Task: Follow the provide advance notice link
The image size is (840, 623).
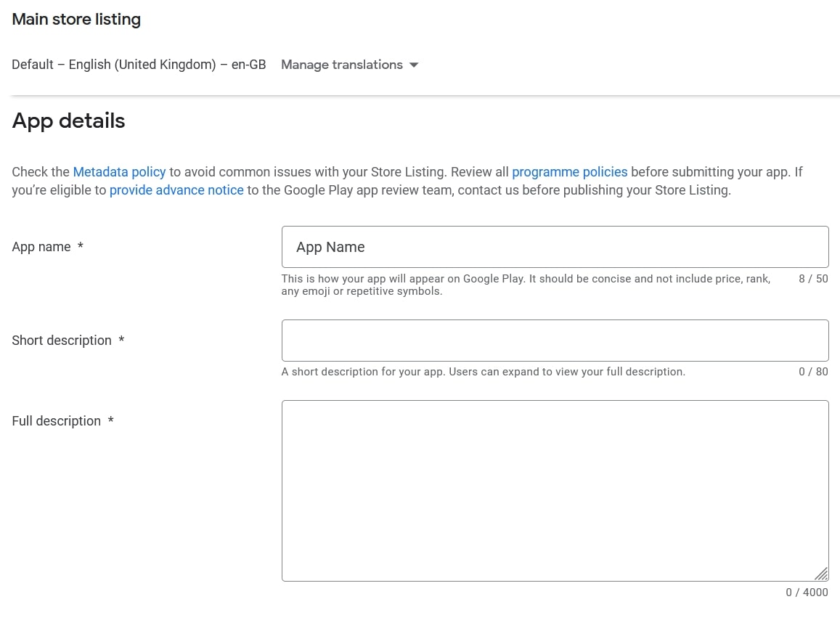Action: tap(176, 190)
